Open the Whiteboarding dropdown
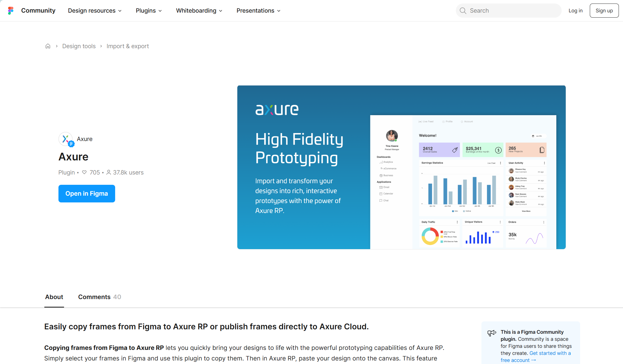 [199, 11]
